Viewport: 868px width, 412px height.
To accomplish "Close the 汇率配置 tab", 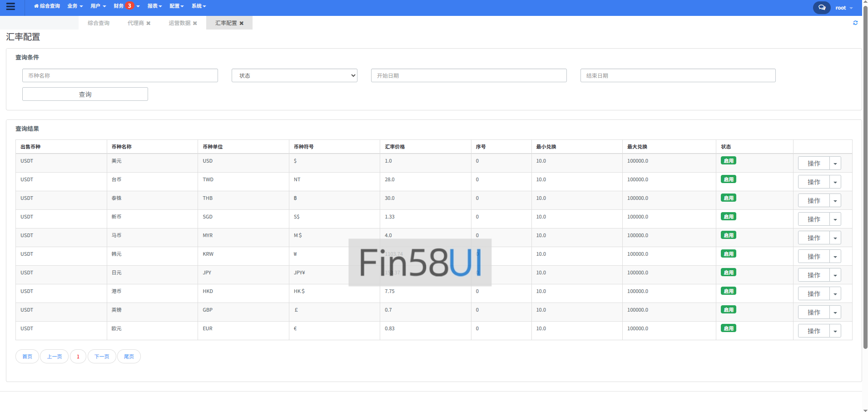I will pos(242,23).
